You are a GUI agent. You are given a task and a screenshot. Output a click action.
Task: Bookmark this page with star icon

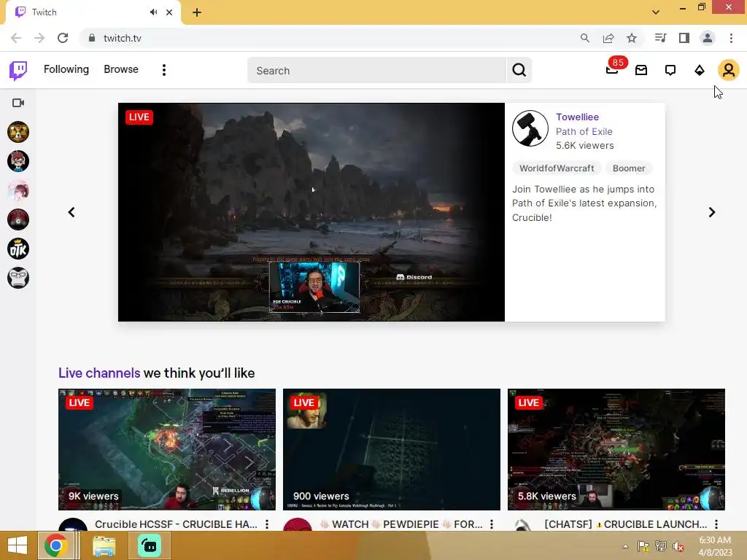pyautogui.click(x=632, y=38)
